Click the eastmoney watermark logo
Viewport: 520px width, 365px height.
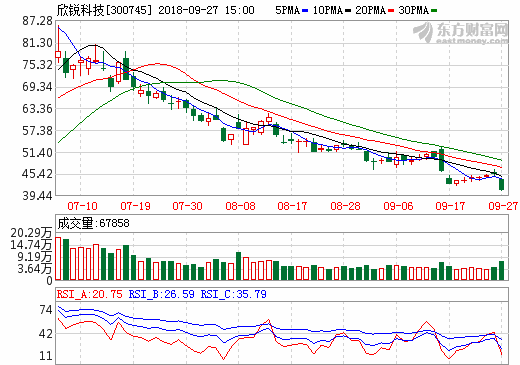461,33
